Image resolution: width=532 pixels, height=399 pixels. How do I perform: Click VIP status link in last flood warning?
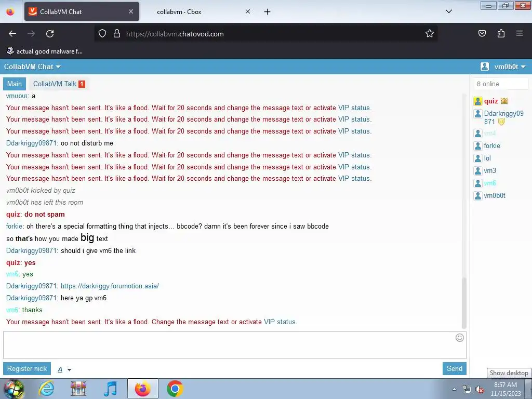click(x=280, y=322)
